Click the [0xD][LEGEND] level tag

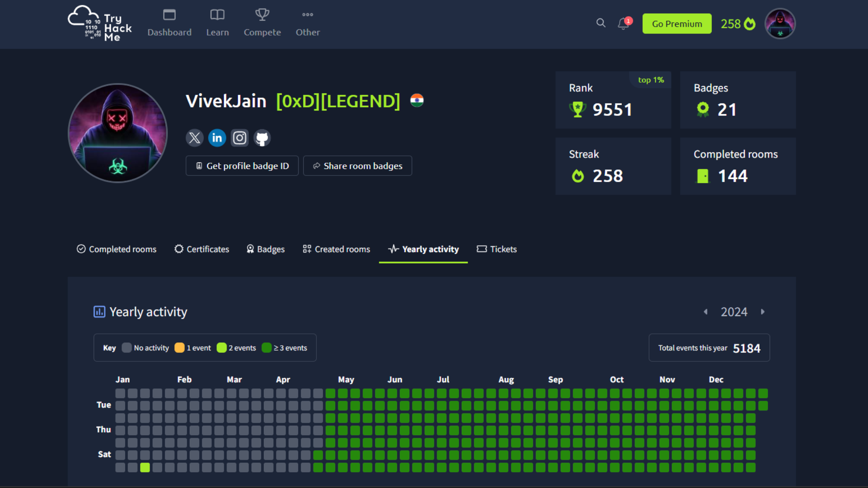[338, 101]
